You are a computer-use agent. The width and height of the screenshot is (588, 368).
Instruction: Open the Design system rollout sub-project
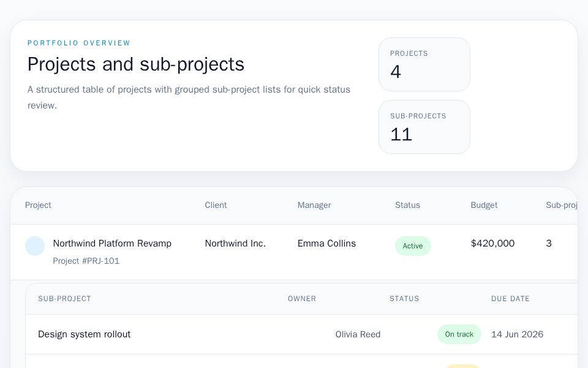tap(85, 334)
